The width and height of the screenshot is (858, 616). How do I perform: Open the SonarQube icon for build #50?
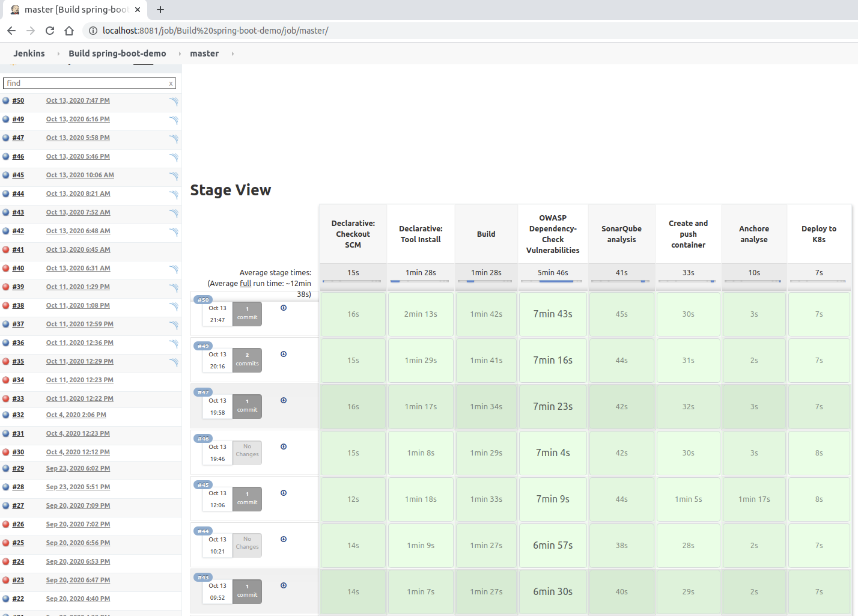(x=174, y=102)
